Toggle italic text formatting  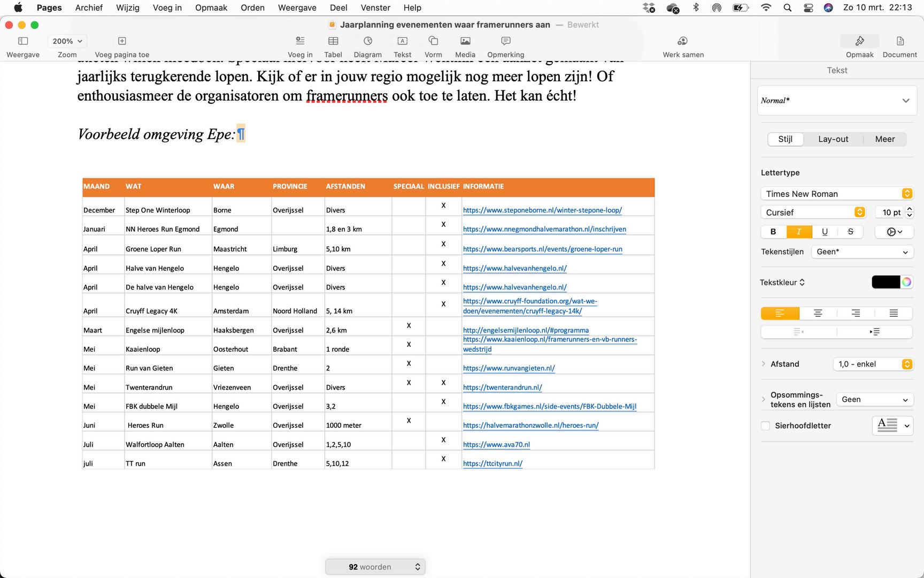(799, 232)
